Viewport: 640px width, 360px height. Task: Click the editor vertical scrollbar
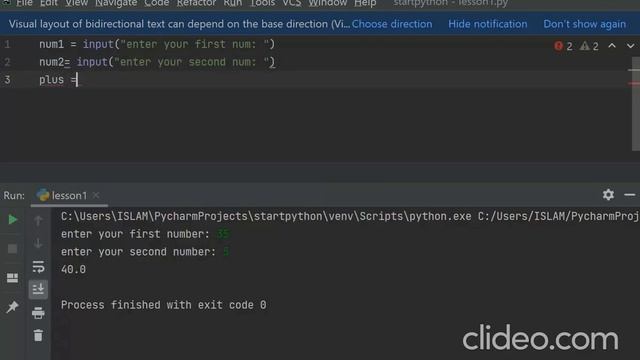coord(636,104)
